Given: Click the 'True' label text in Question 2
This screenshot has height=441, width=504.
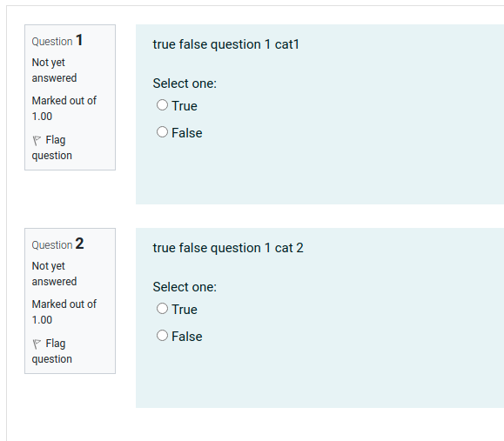Looking at the screenshot, I should point(185,310).
